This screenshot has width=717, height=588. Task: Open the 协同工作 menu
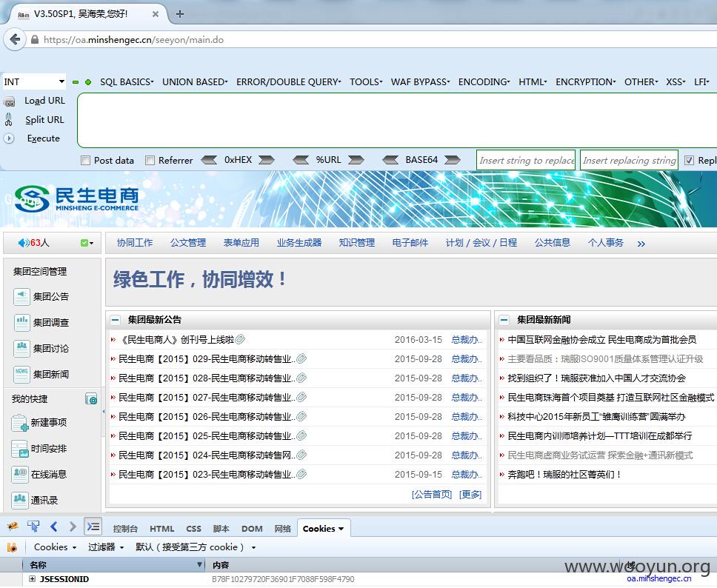pos(135,243)
